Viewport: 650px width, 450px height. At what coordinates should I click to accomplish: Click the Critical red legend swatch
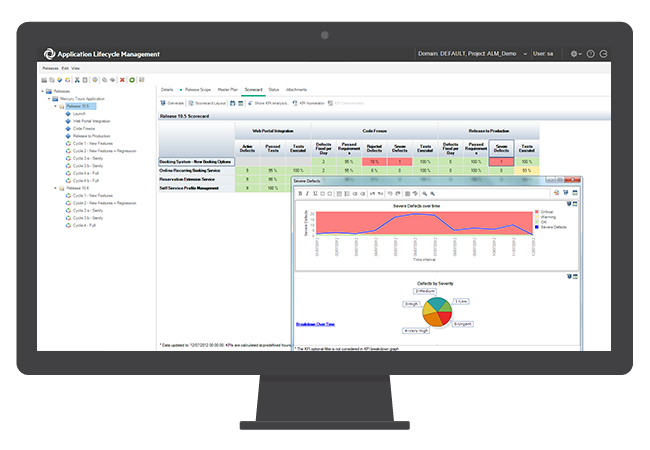536,212
